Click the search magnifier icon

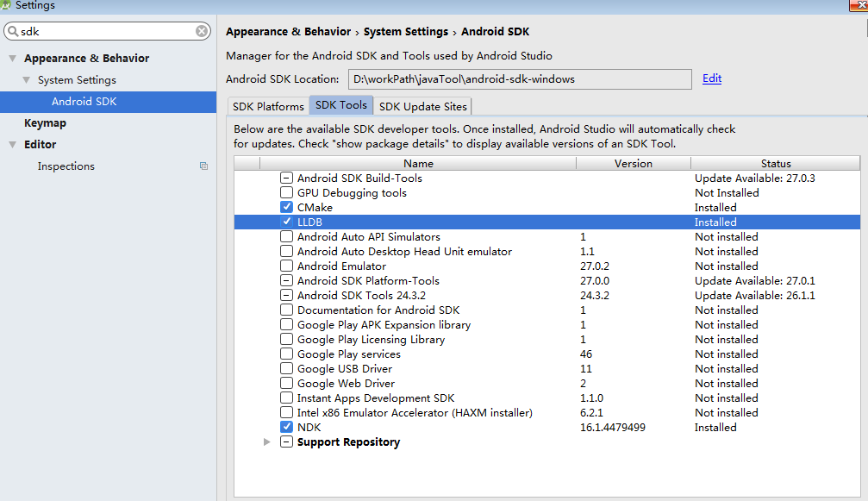(12, 31)
